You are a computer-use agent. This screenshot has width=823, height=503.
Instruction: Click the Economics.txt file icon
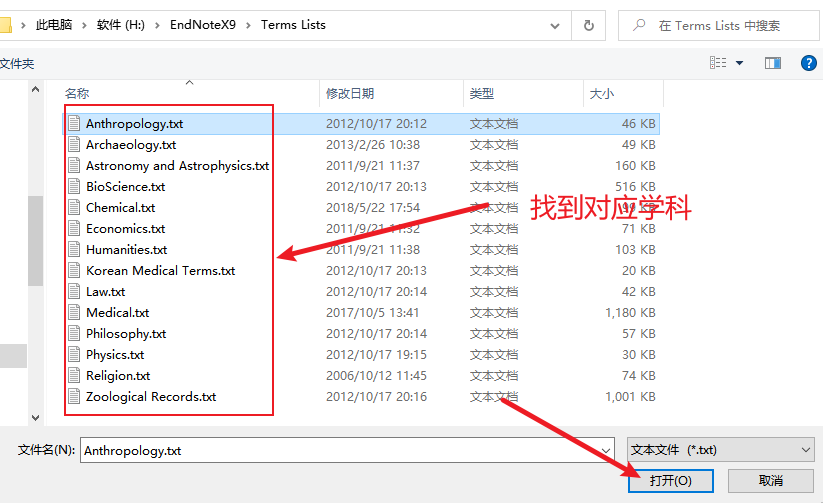click(74, 228)
